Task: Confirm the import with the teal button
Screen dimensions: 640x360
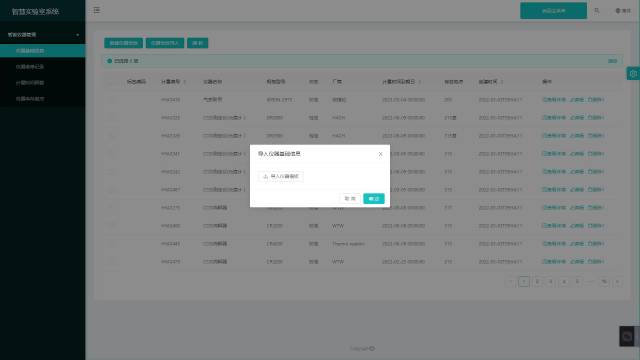Action: pos(374,198)
